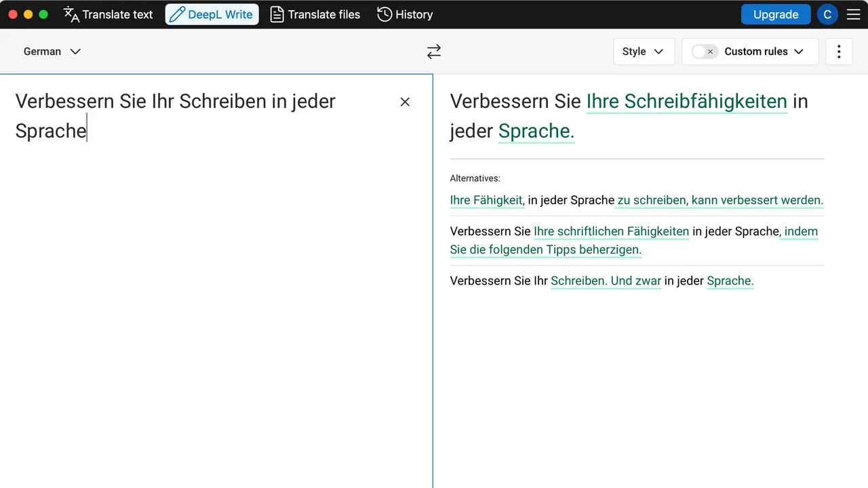Viewport: 868px width, 488px height.
Task: Click the Upgrade button
Action: tap(776, 14)
